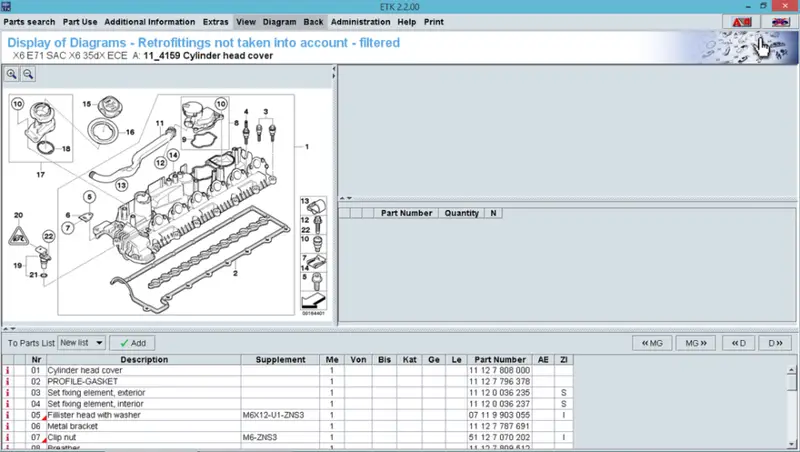Click the Back menu item
Viewport: 800px width, 452px height.
[313, 22]
